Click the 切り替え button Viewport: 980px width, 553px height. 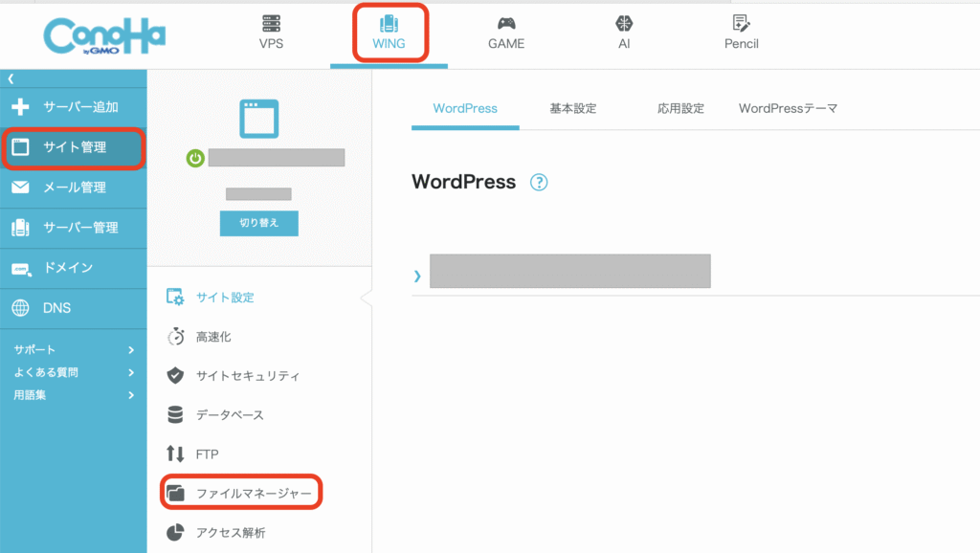[258, 223]
